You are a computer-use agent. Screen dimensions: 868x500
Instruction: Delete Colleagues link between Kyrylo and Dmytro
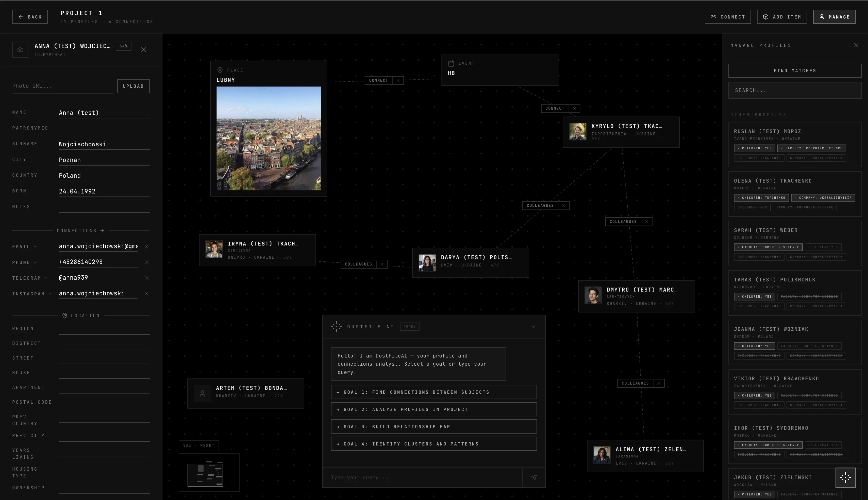click(647, 222)
